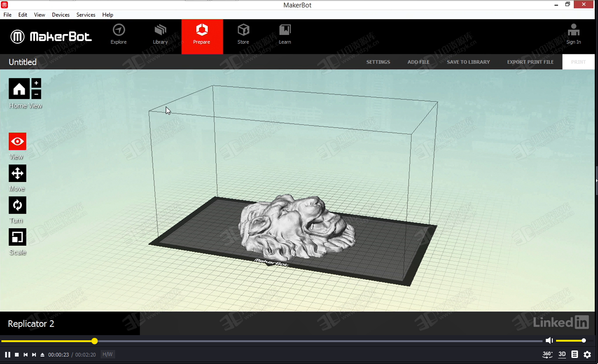
Task: Toggle 3D video mode
Action: (x=562, y=354)
